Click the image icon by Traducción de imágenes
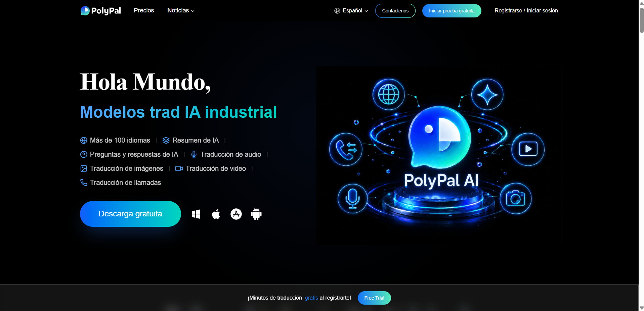This screenshot has width=644, height=311. coord(84,168)
